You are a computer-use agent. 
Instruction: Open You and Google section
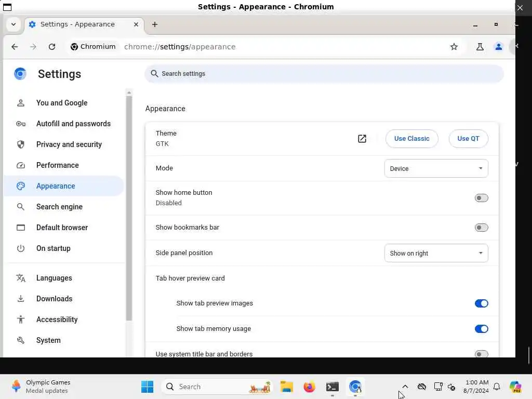tap(64, 103)
